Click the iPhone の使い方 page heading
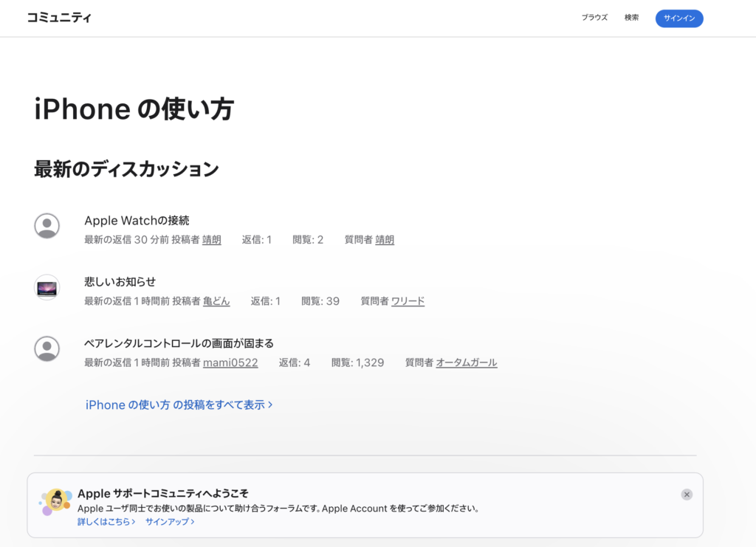The width and height of the screenshot is (756, 547). pyautogui.click(x=134, y=109)
